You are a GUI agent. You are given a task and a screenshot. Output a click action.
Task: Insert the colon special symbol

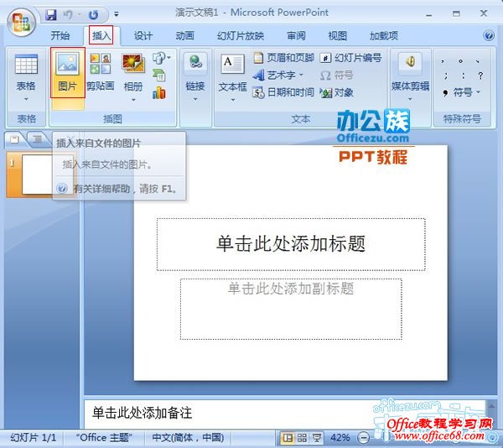point(464,76)
